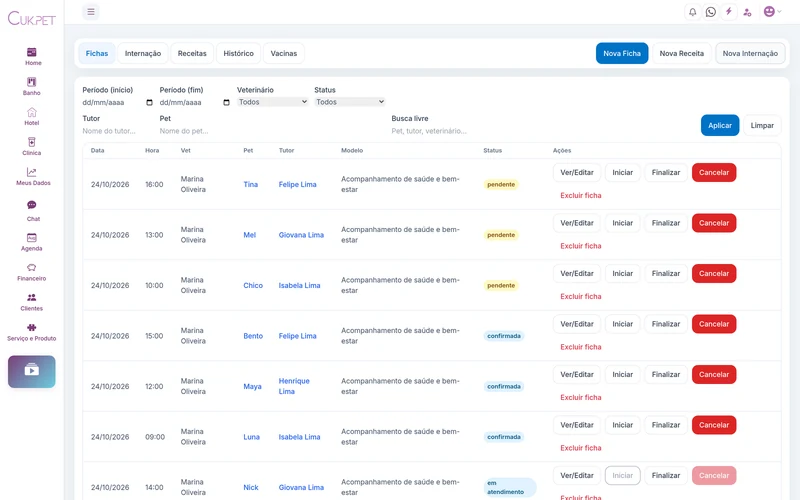Open pet Tina's link
The height and width of the screenshot is (500, 800).
[x=251, y=184]
